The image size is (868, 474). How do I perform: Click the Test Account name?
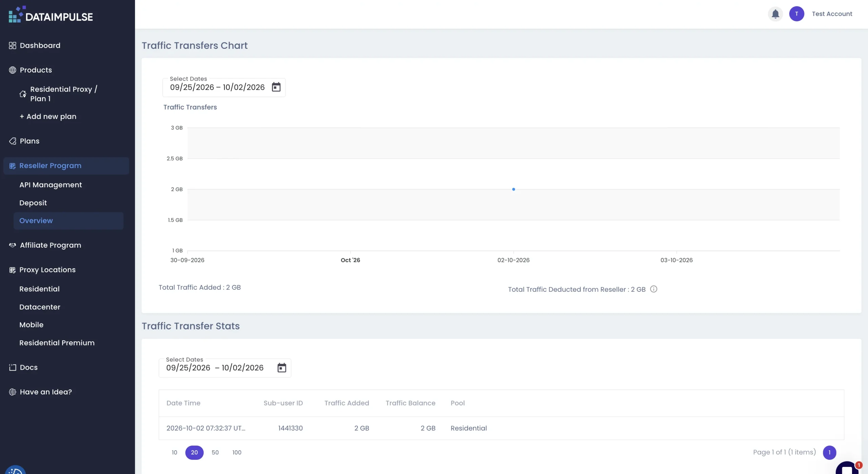tap(832, 14)
